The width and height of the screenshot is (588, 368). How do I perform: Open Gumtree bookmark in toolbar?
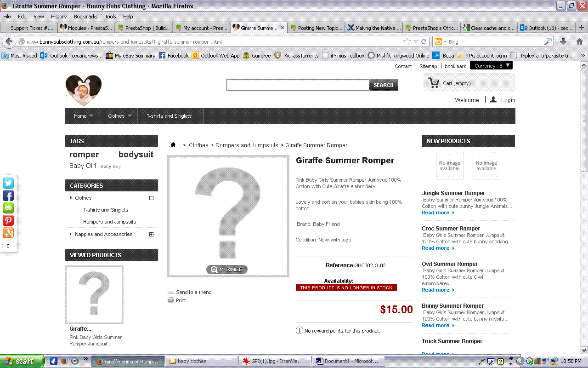click(257, 55)
